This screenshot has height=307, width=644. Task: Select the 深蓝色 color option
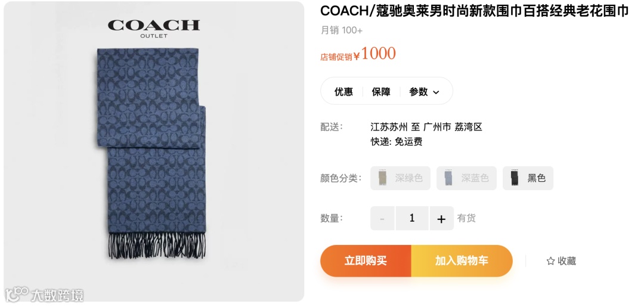(466, 178)
